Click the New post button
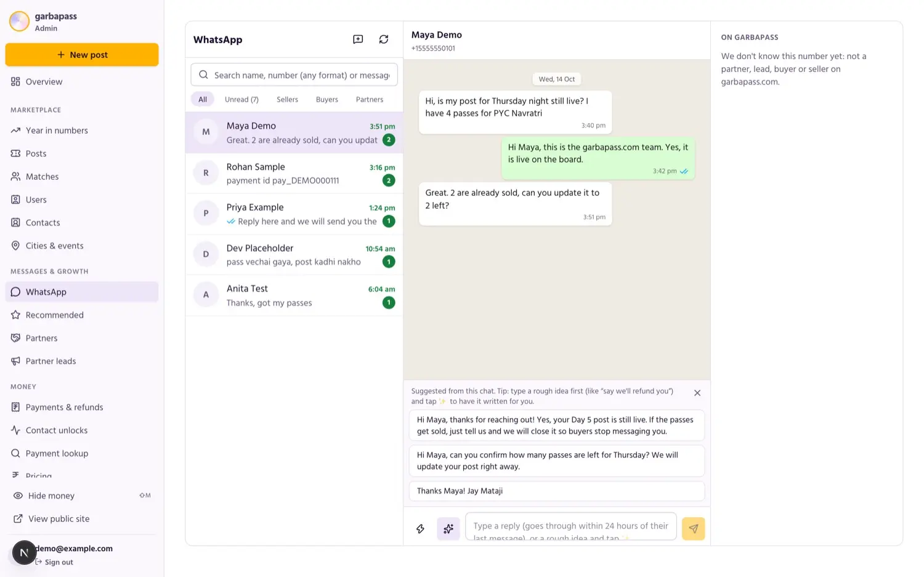The image size is (924, 577). click(82, 55)
